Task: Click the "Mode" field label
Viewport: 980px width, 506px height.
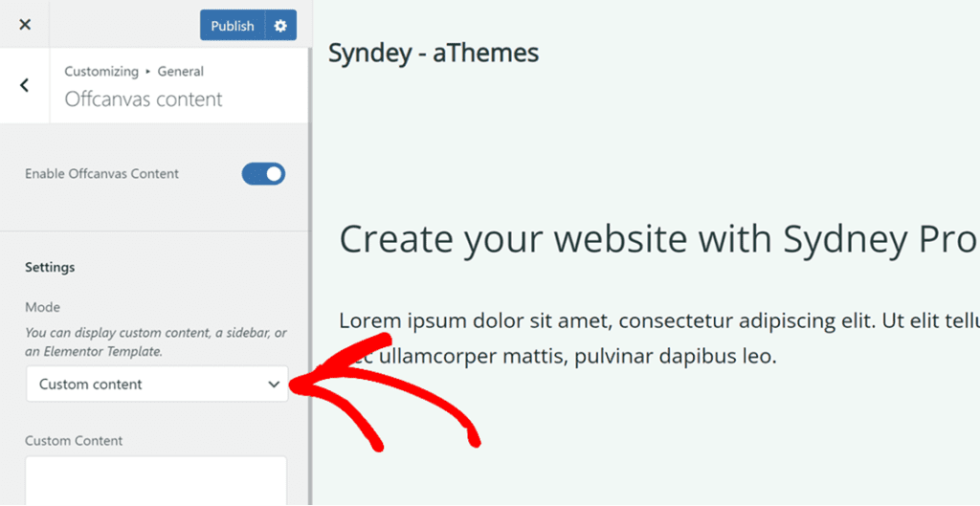Action: click(42, 307)
